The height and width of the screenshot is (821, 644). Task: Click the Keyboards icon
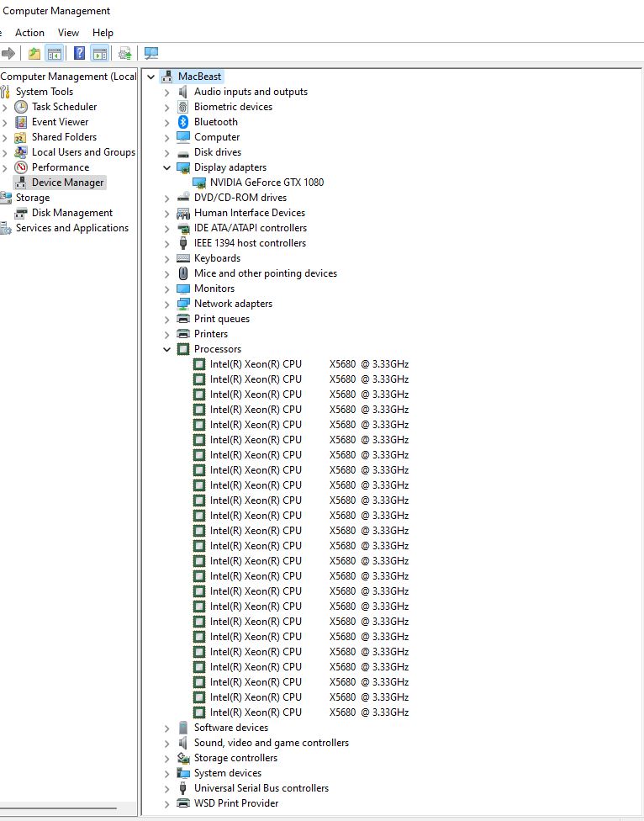(x=183, y=258)
